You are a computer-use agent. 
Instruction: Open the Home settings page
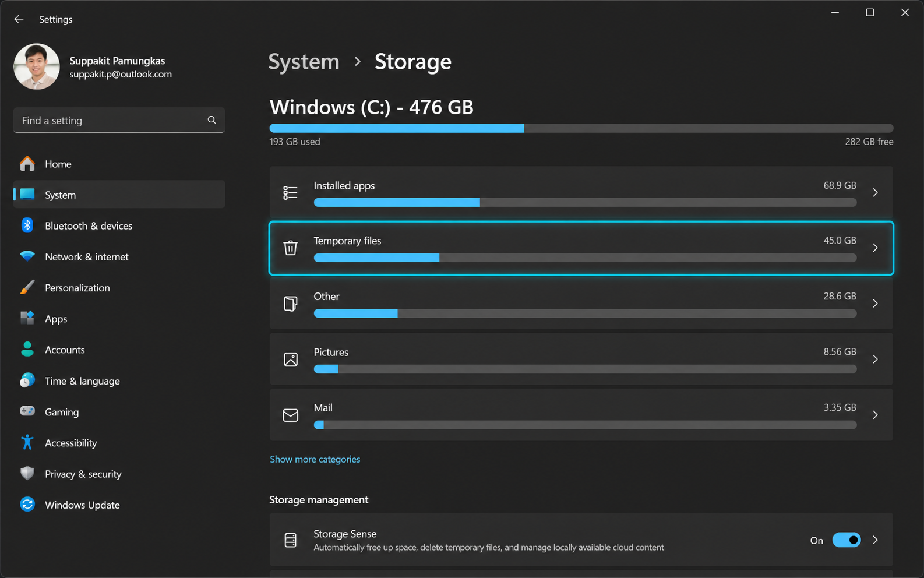119,164
